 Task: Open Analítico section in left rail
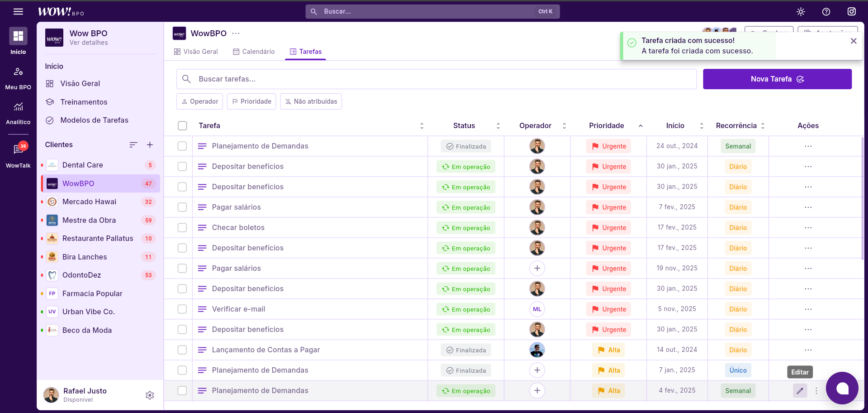coord(18,112)
